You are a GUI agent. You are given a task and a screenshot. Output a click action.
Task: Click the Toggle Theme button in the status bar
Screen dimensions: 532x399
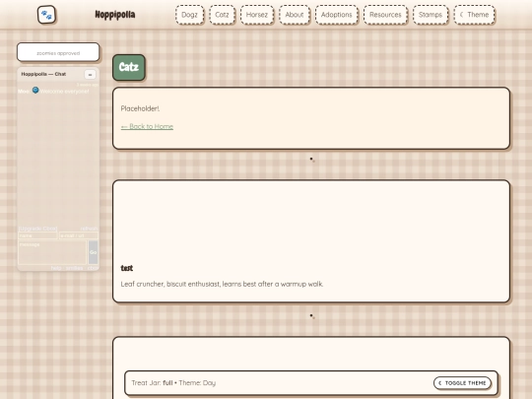462,382
